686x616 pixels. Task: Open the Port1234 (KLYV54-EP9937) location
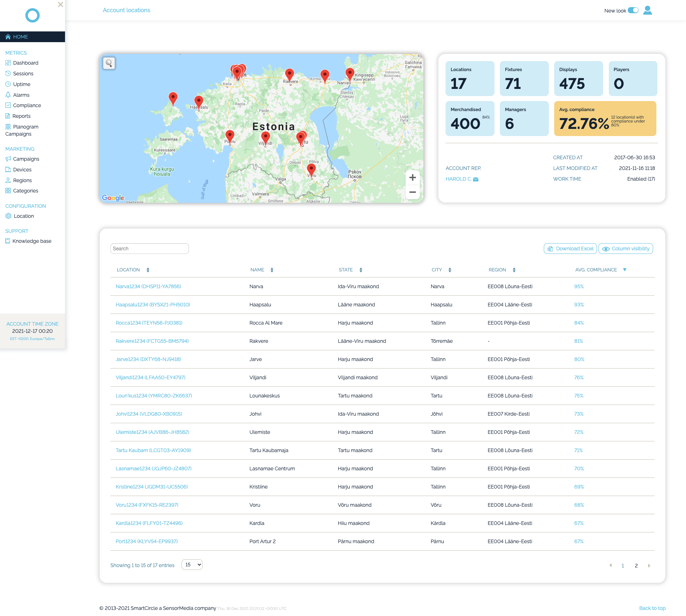click(x=146, y=541)
